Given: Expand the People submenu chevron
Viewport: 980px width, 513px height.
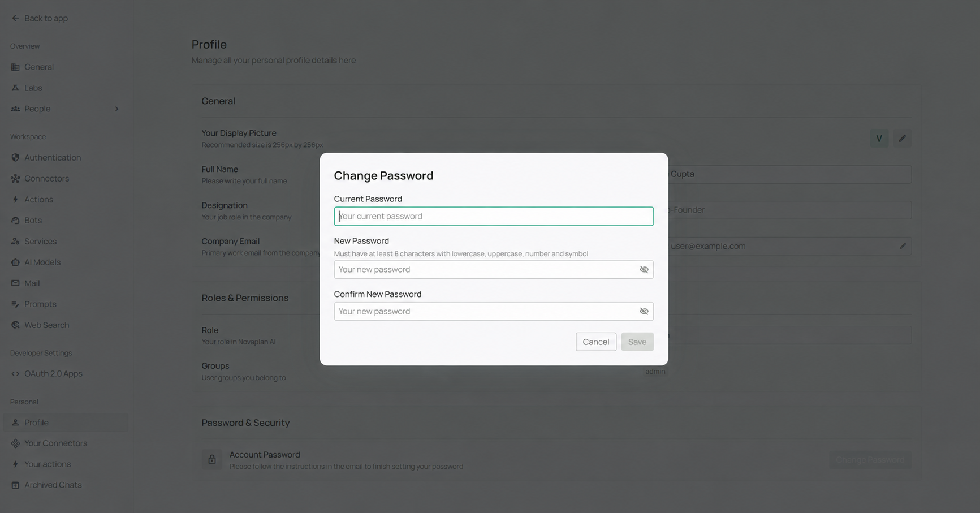Looking at the screenshot, I should [117, 109].
